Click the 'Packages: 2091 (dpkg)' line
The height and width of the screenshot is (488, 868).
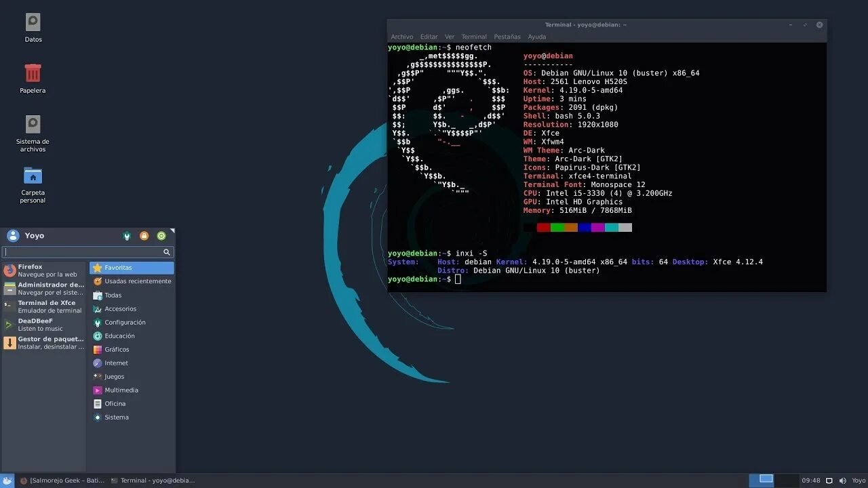pyautogui.click(x=570, y=108)
